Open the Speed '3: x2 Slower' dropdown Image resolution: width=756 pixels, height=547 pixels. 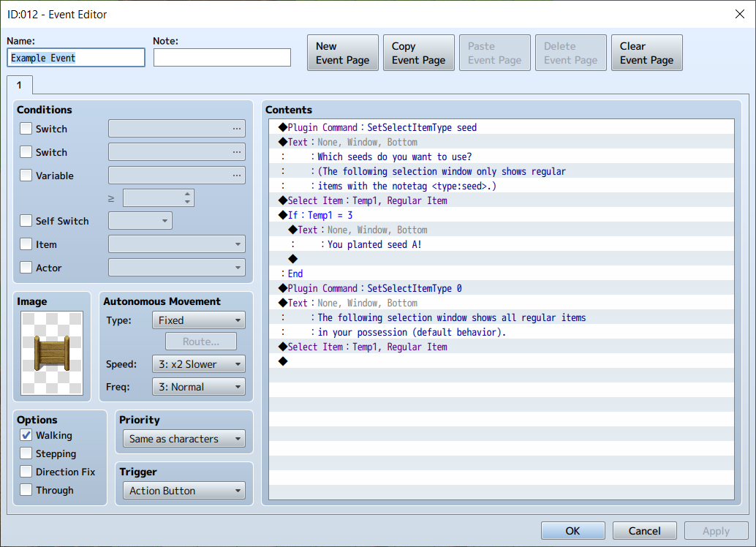(199, 364)
